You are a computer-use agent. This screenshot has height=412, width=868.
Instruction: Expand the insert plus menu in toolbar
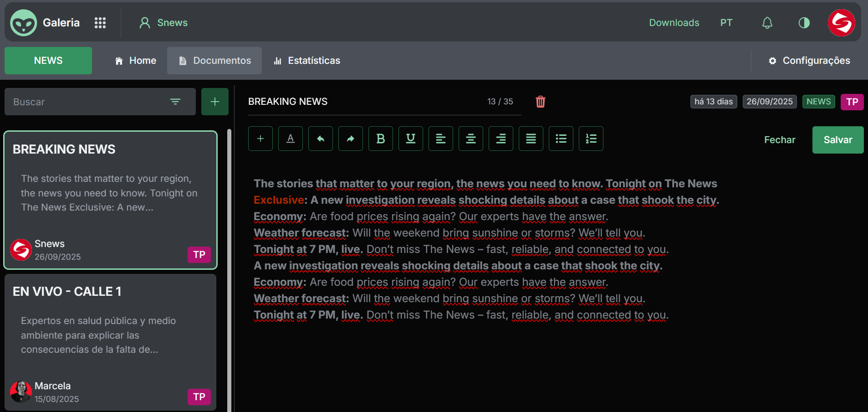point(260,139)
